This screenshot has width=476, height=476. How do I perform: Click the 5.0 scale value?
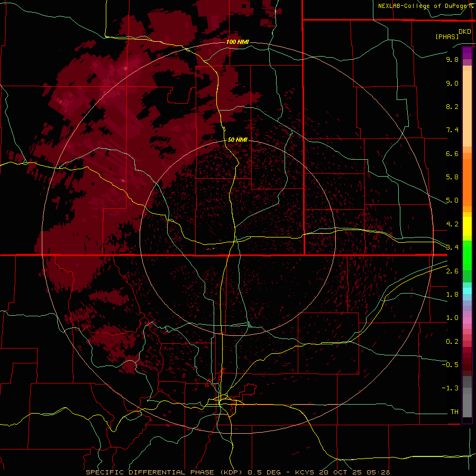coord(452,200)
